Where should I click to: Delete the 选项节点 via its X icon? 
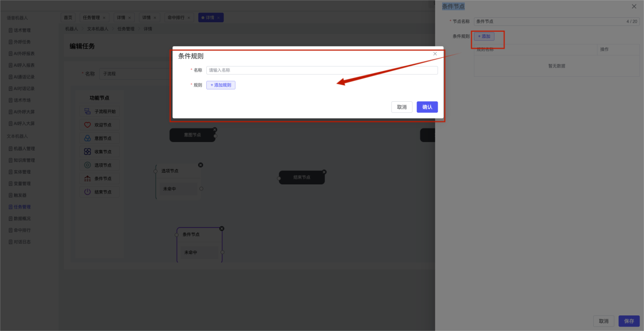(201, 165)
